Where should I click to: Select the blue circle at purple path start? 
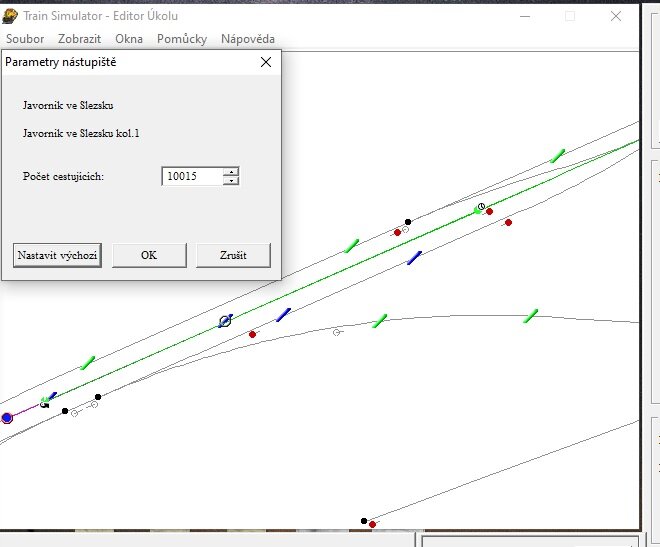[7, 417]
